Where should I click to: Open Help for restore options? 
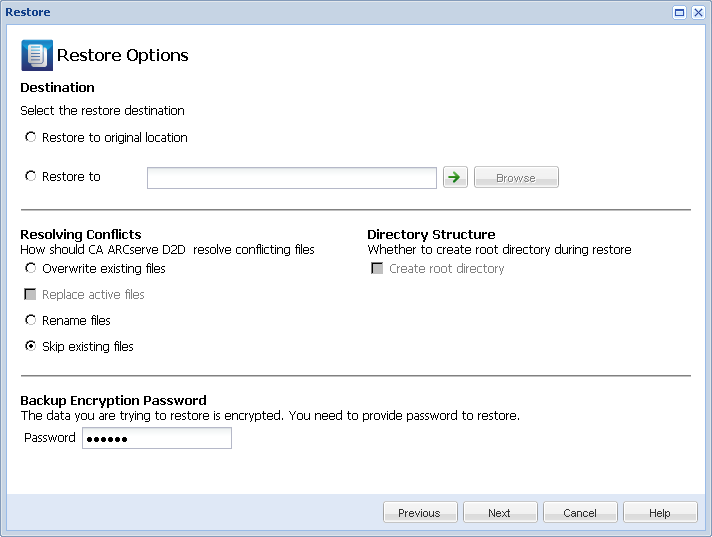pyautogui.click(x=659, y=512)
